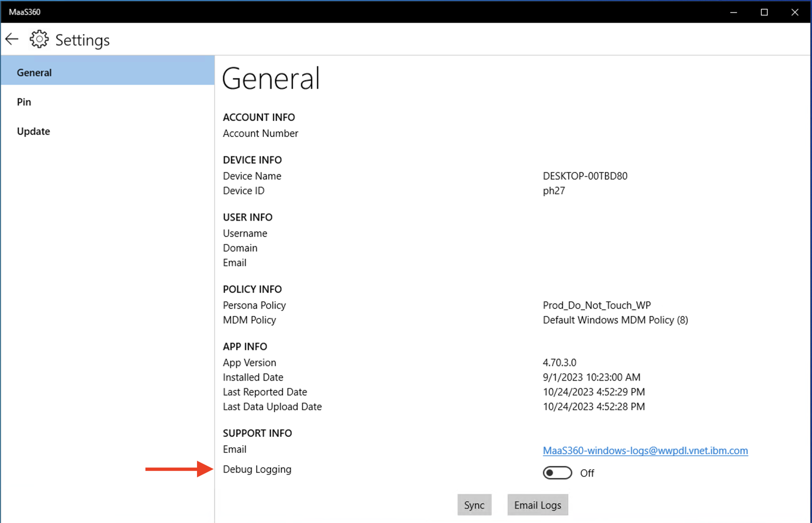Close the MaaS360 window
Viewport: 812px width, 523px height.
click(795, 12)
